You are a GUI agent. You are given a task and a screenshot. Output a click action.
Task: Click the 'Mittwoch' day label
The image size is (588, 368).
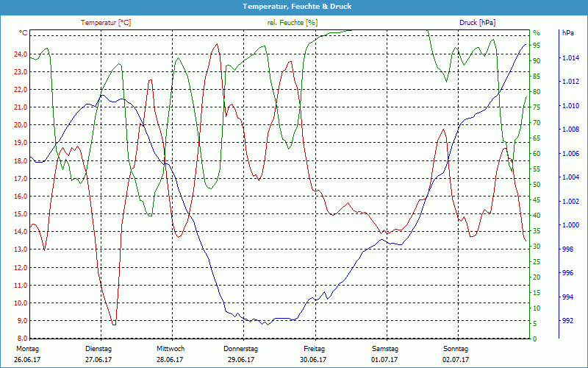171,349
